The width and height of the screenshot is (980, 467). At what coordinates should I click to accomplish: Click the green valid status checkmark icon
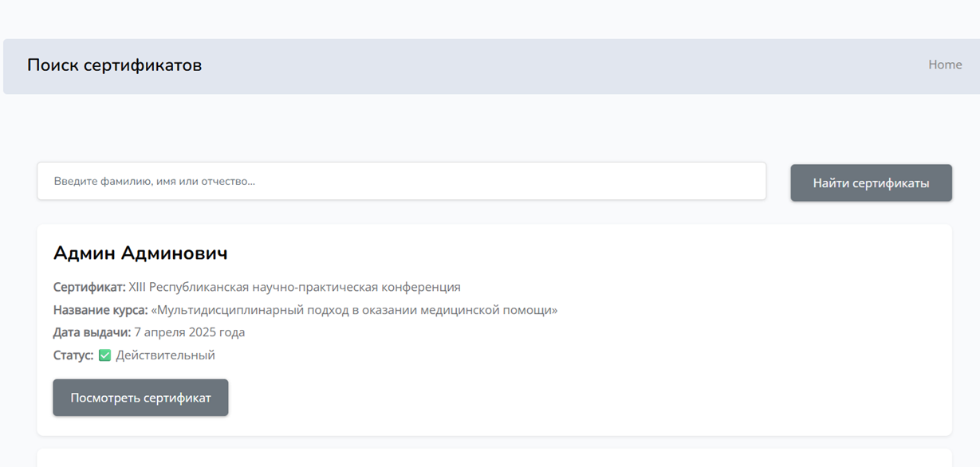pos(104,355)
